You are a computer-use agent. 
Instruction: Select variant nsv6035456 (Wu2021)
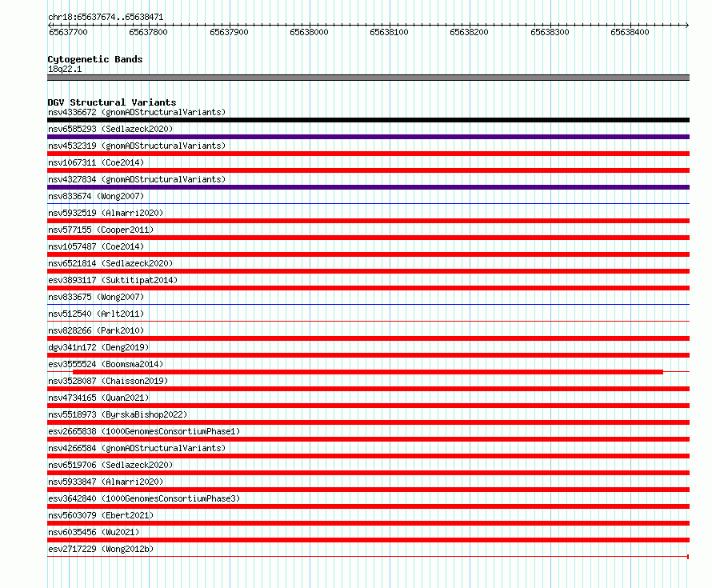point(94,532)
